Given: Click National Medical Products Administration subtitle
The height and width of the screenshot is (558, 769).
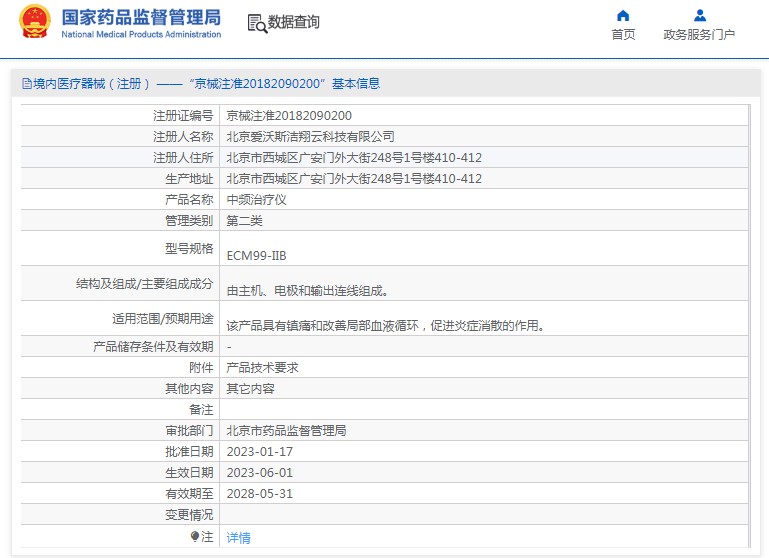Looking at the screenshot, I should point(141,34).
